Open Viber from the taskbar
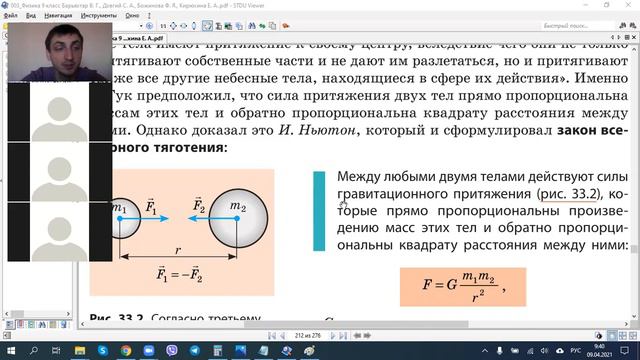Screen dimensions: 640x360 click(172, 351)
